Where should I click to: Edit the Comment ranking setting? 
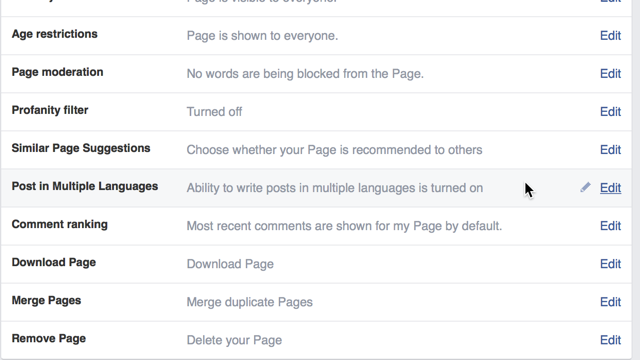coord(610,226)
